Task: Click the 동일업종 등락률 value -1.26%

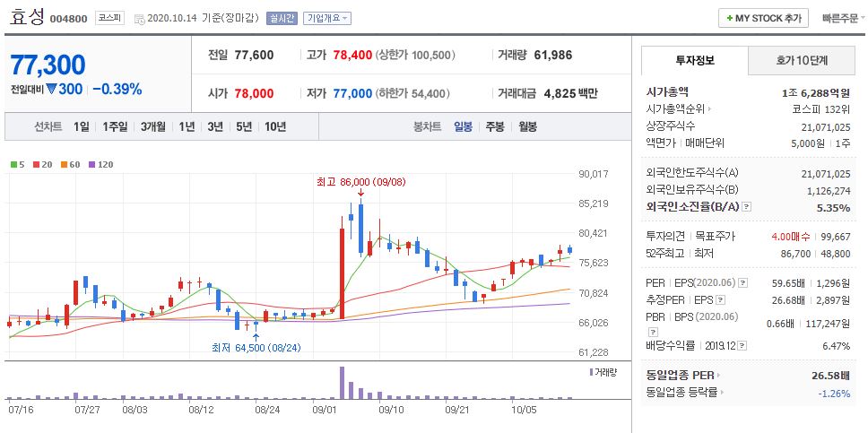Action: (x=834, y=394)
